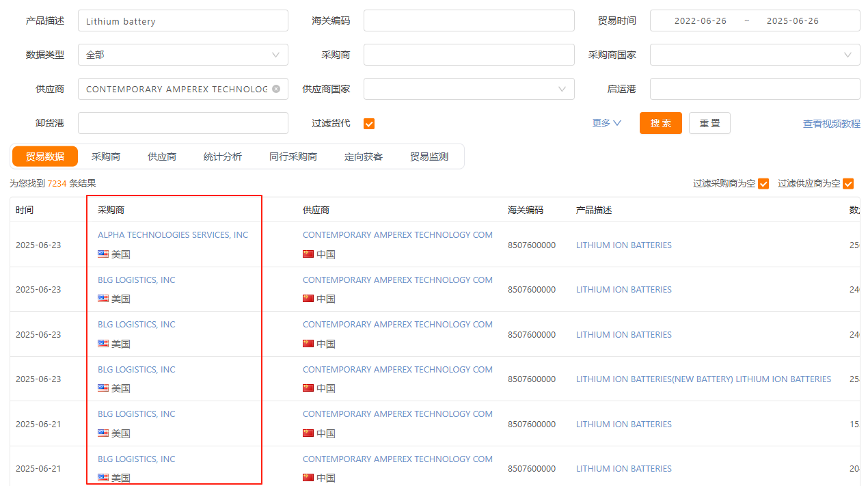Screen dimensions: 868x486
Task: Click the 海关编码 column header
Action: pos(526,210)
